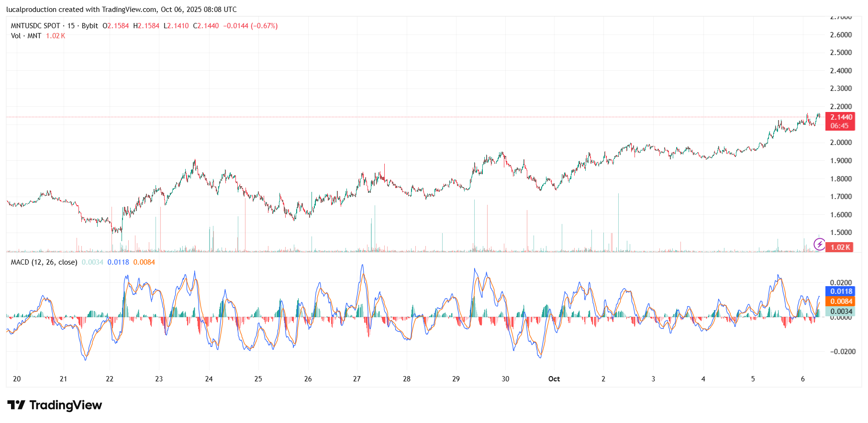Click the purple lightning bolt icon
868x423 pixels.
tap(819, 245)
